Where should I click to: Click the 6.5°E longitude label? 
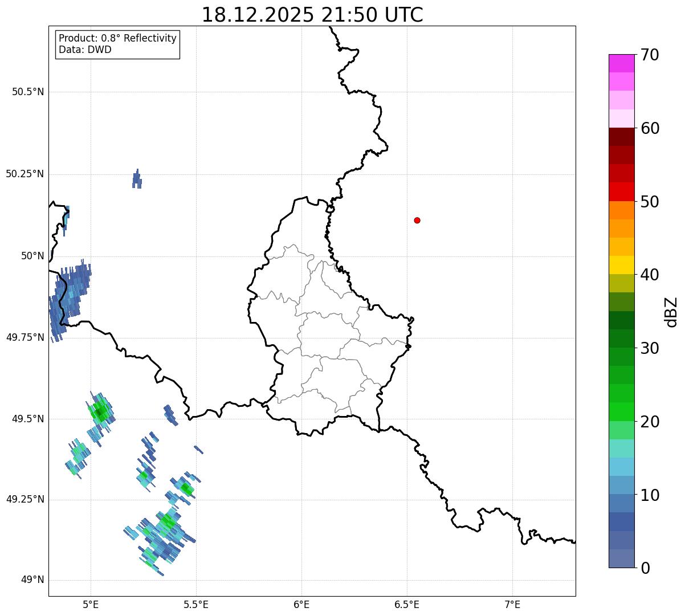click(407, 605)
